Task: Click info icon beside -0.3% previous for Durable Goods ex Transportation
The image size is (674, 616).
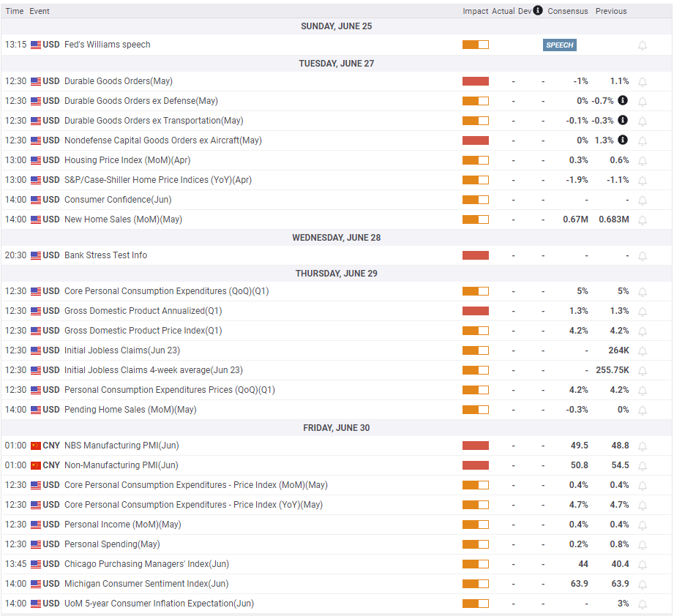Action: point(623,120)
